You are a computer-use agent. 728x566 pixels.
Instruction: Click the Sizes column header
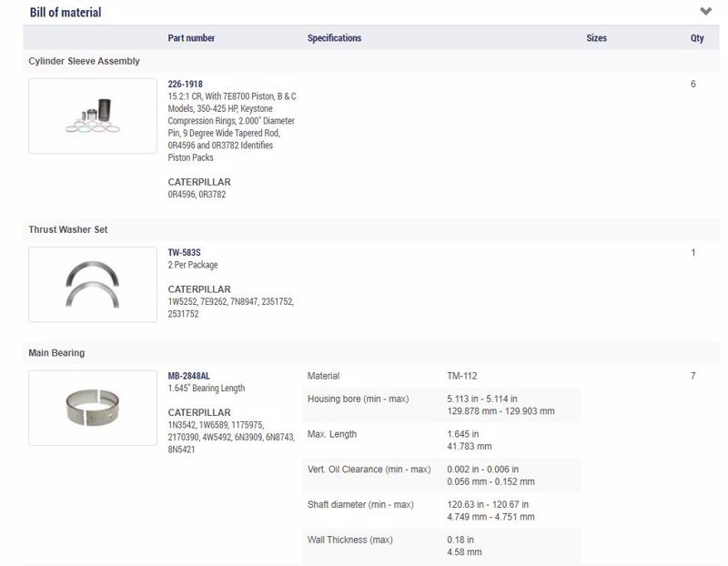click(596, 38)
